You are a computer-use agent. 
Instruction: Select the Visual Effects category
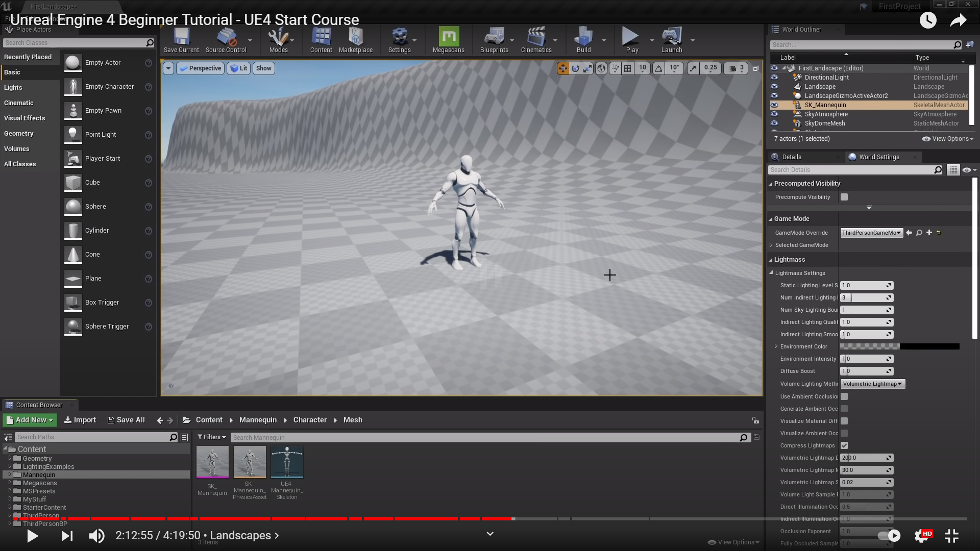24,118
